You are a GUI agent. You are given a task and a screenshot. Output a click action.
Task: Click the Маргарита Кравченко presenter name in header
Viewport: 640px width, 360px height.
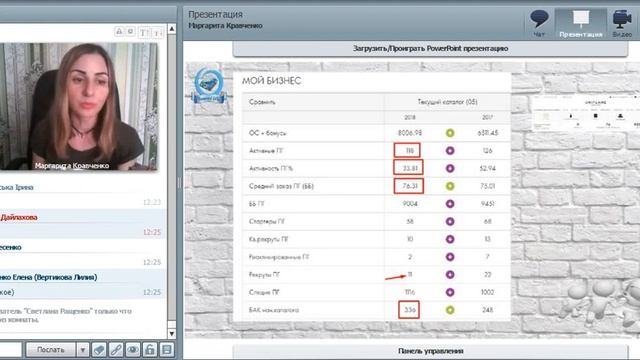coord(225,26)
